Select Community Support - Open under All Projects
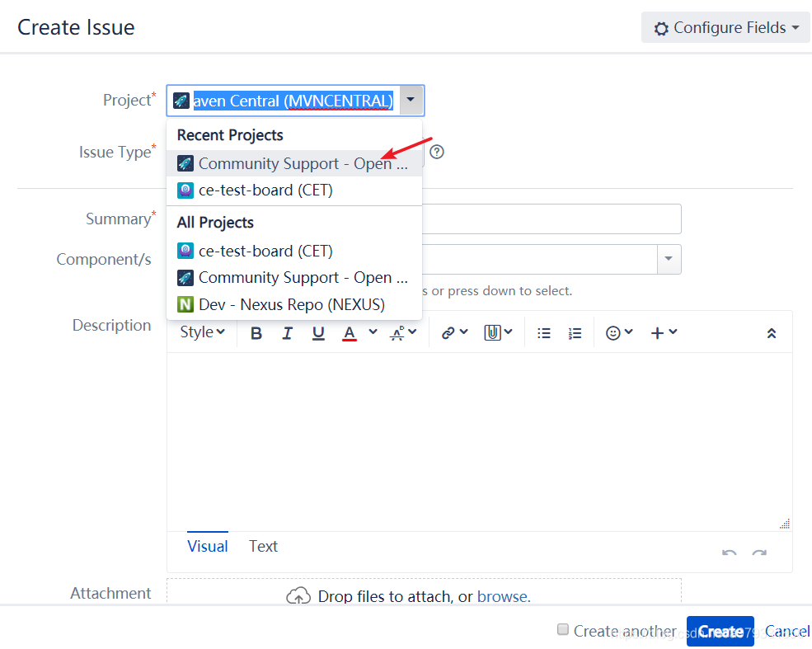Image resolution: width=812 pixels, height=649 pixels. coord(294,278)
